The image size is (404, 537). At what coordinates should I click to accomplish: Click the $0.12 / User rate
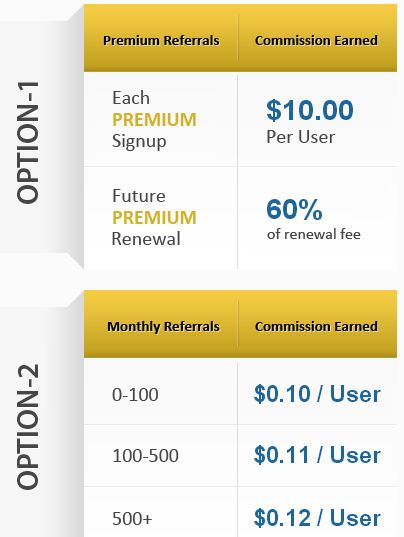[317, 517]
